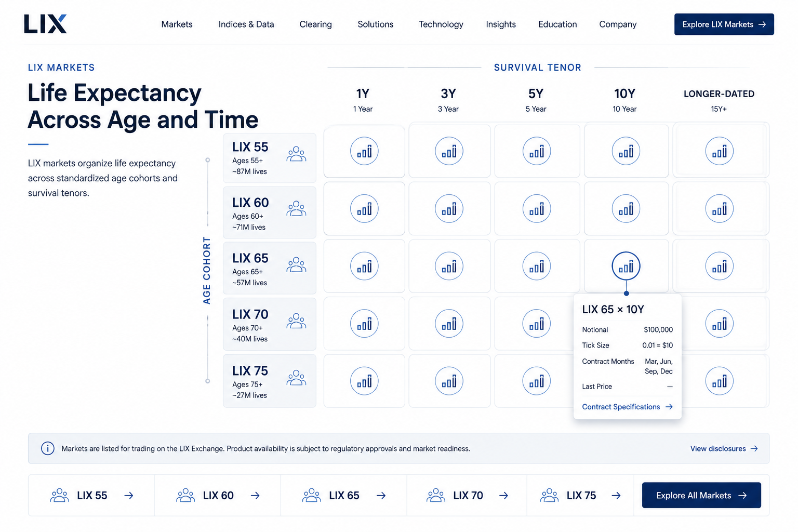
Task: Open the Solutions menu
Action: (x=376, y=24)
